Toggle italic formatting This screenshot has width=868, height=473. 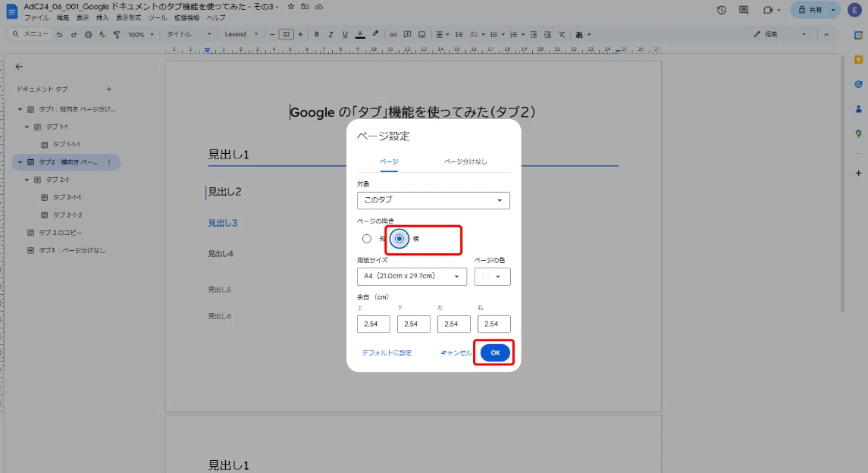pyautogui.click(x=331, y=34)
